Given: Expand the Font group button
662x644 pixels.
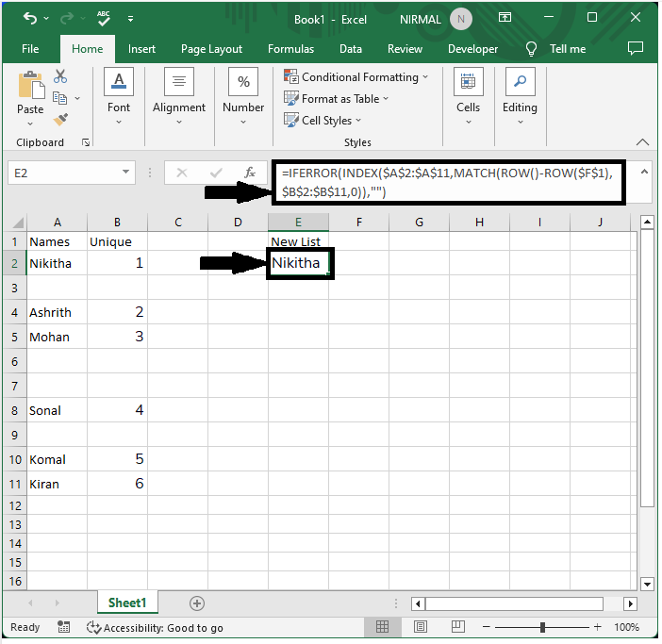Looking at the screenshot, I should [119, 96].
